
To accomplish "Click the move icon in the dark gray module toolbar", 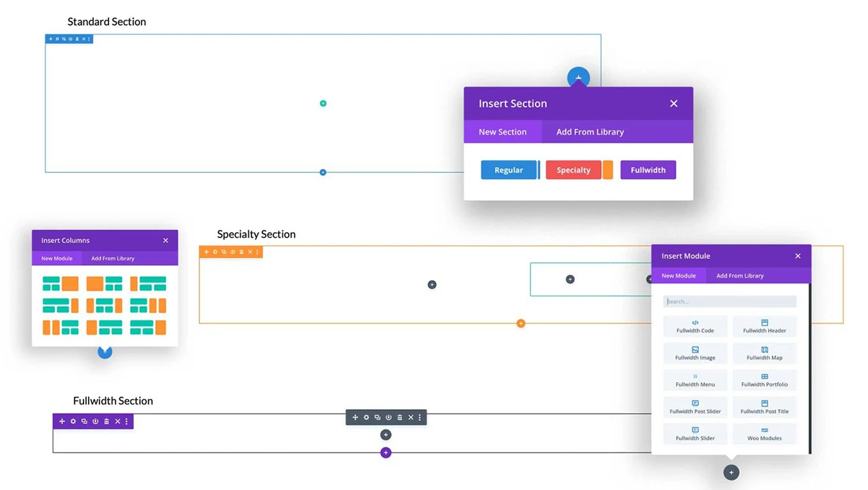I will coord(355,417).
